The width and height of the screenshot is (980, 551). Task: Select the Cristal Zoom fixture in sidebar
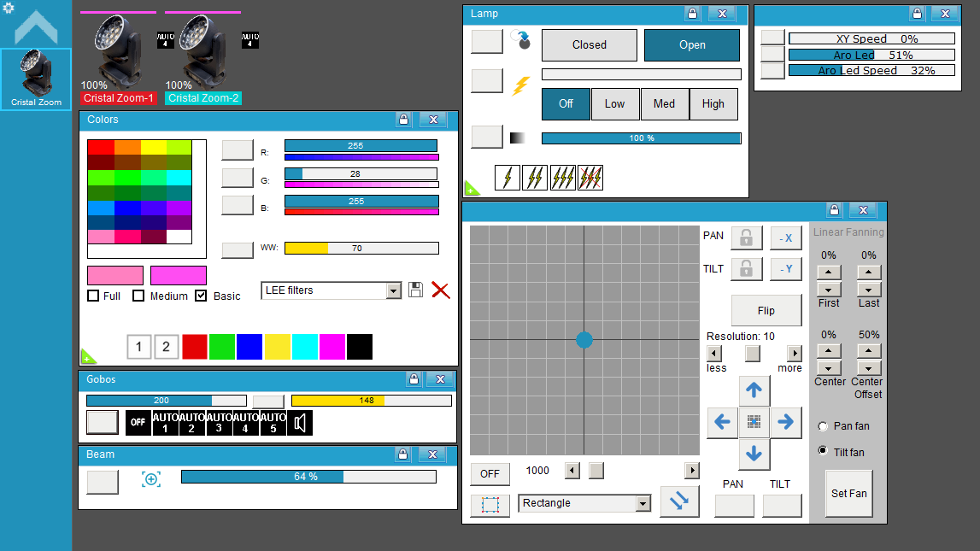(x=36, y=79)
